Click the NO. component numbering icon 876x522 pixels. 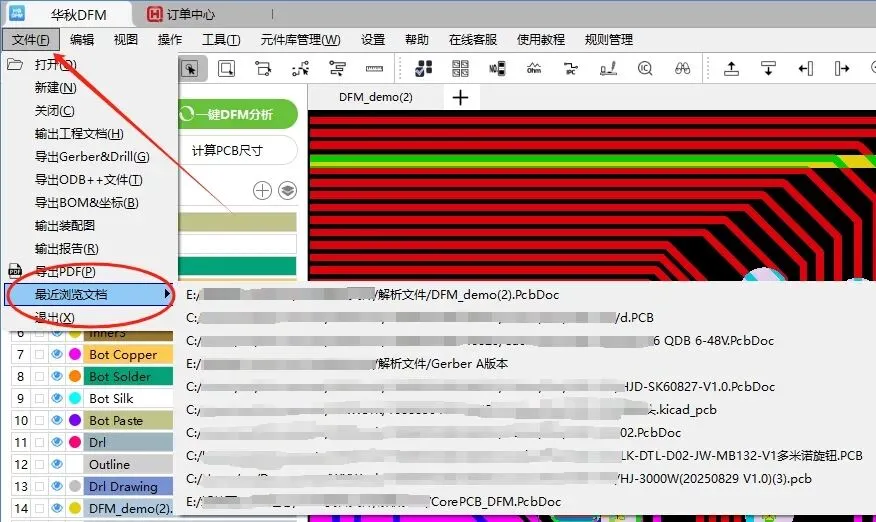click(497, 69)
